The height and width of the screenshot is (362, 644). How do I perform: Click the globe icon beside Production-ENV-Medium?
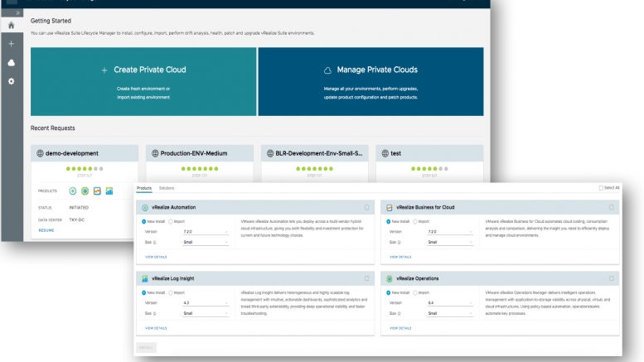pos(155,153)
